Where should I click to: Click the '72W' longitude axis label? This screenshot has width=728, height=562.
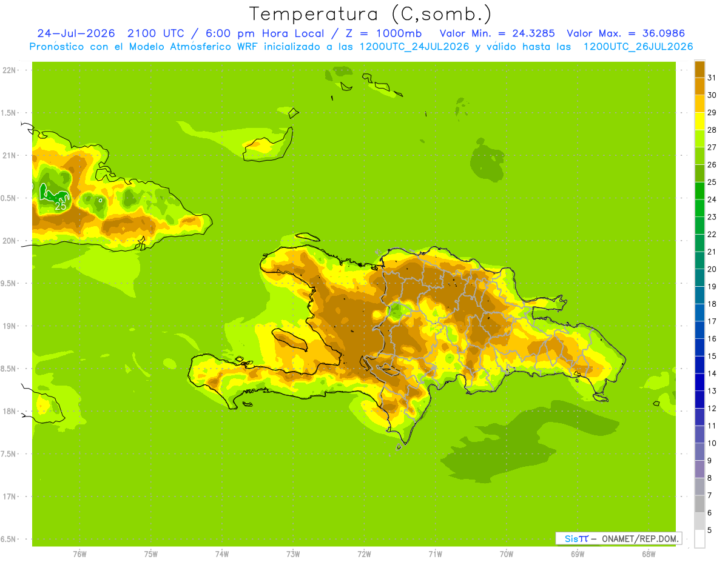click(x=364, y=554)
